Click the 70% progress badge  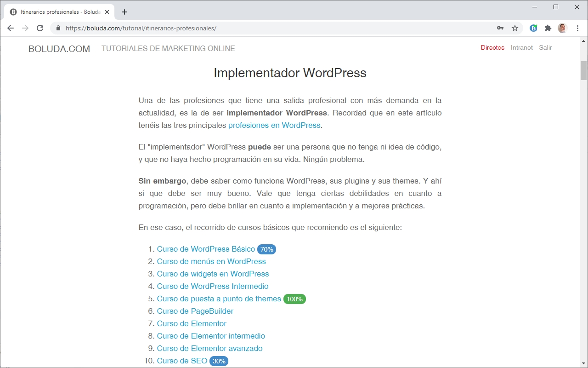(x=266, y=249)
